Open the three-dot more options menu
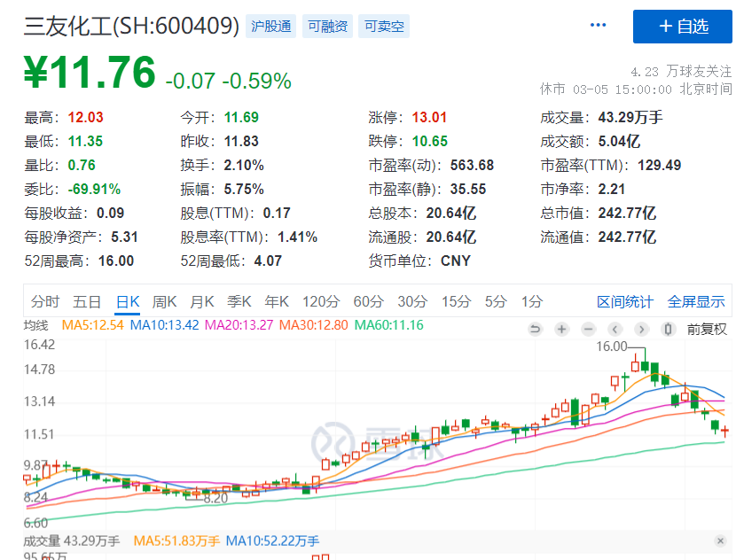 [x=598, y=25]
